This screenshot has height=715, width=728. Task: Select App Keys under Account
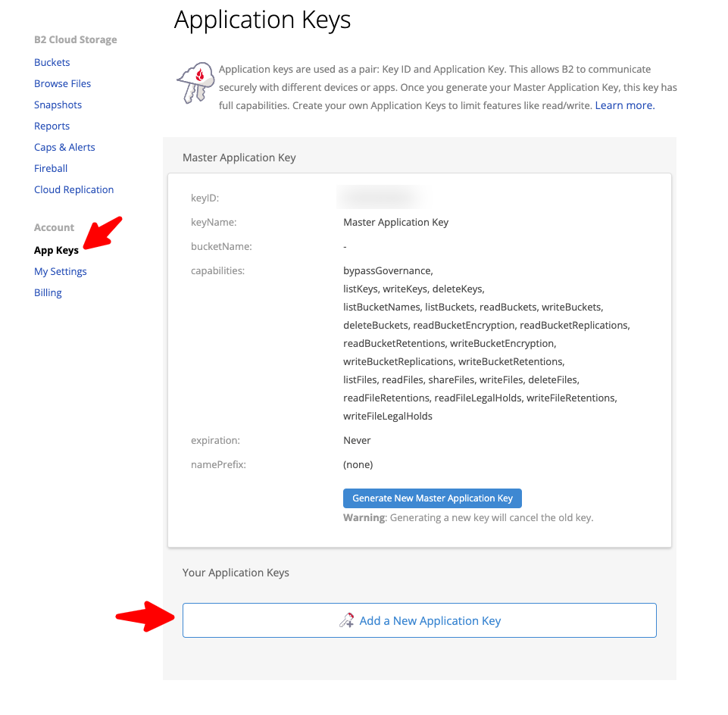click(56, 251)
